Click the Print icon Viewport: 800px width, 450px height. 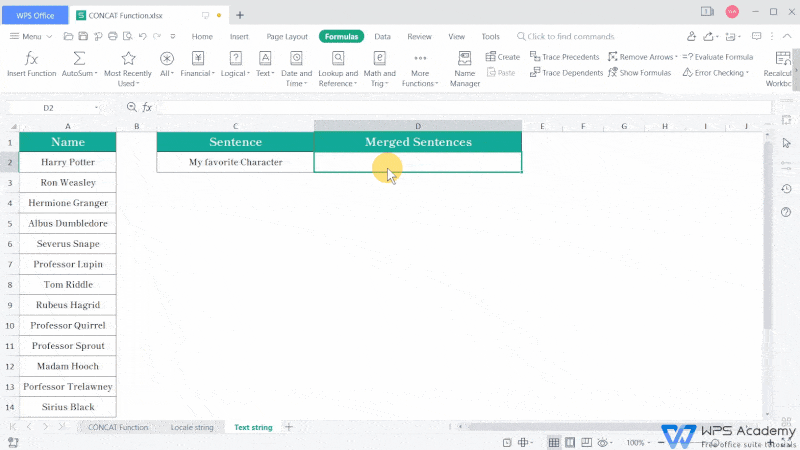coord(113,36)
